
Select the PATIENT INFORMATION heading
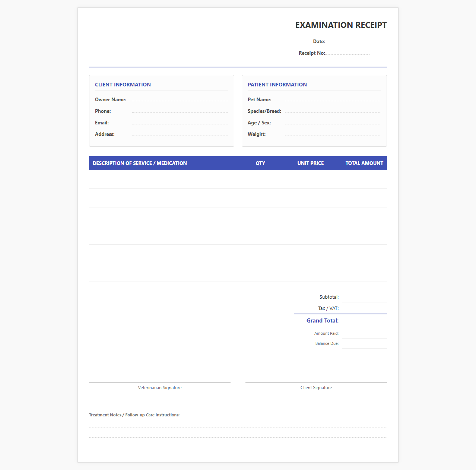[277, 85]
